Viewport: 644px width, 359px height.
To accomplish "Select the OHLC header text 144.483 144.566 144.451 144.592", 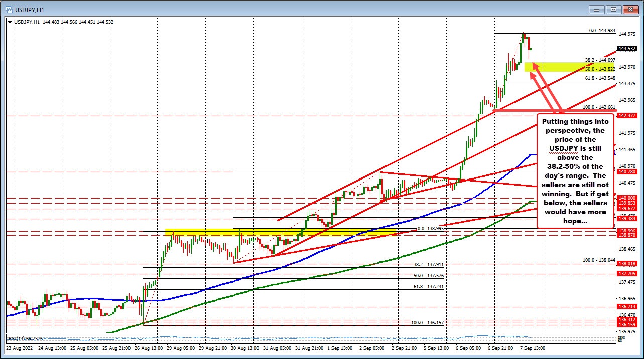I will (x=77, y=22).
